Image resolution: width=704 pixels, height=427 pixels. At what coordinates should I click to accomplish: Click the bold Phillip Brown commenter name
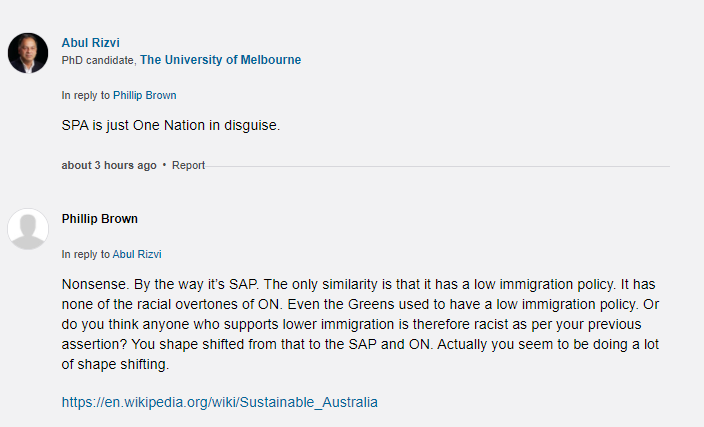point(99,219)
